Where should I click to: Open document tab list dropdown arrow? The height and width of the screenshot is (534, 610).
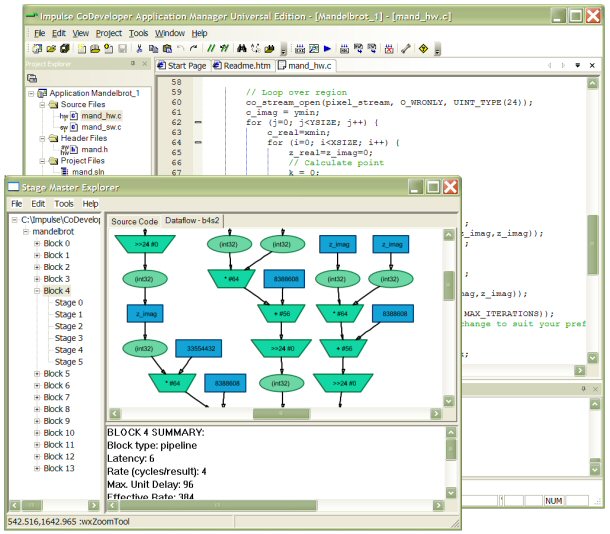pos(578,65)
